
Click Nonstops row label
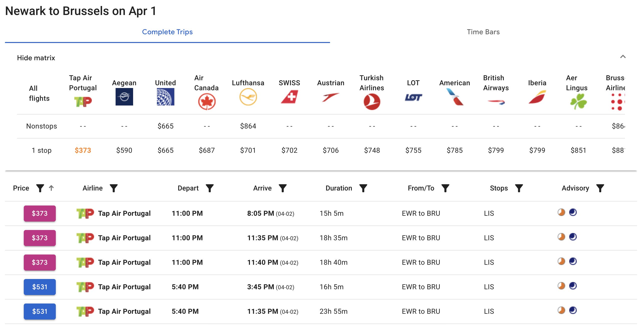[42, 126]
